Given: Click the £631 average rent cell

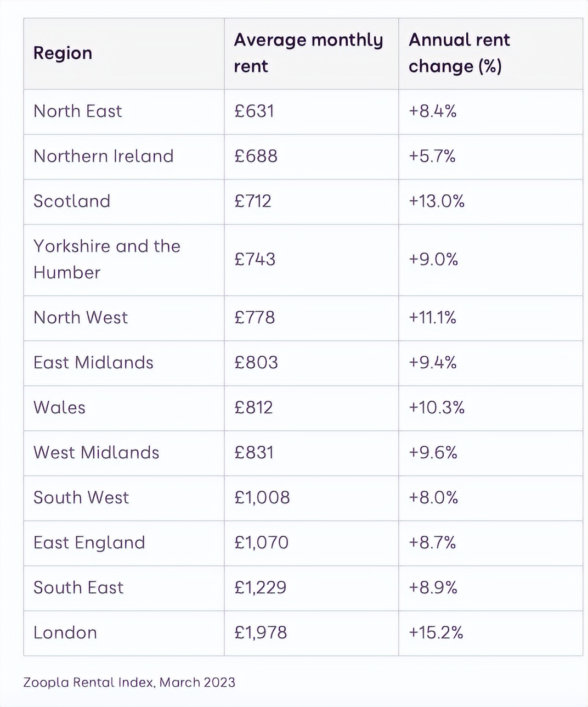Looking at the screenshot, I should pos(254,111).
